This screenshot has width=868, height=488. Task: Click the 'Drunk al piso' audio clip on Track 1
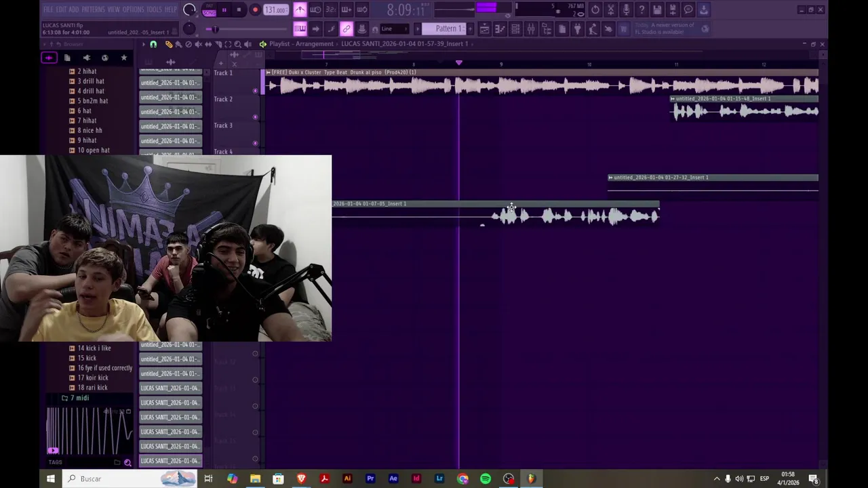541,82
